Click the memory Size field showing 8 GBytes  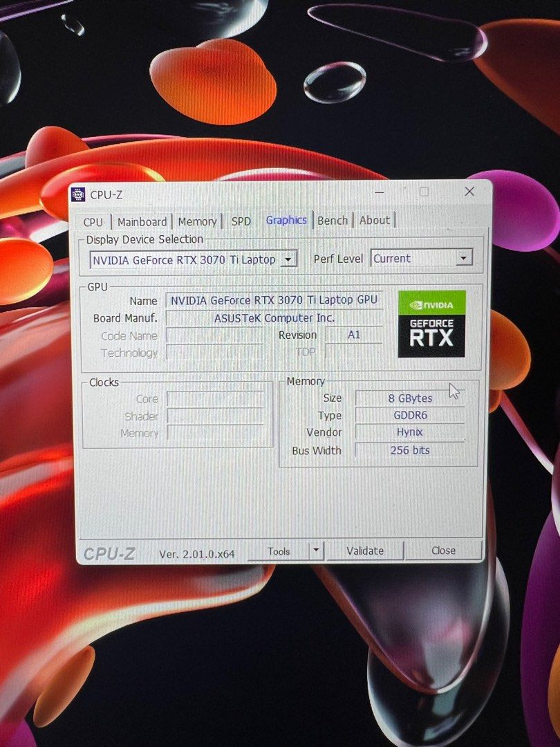pyautogui.click(x=409, y=398)
